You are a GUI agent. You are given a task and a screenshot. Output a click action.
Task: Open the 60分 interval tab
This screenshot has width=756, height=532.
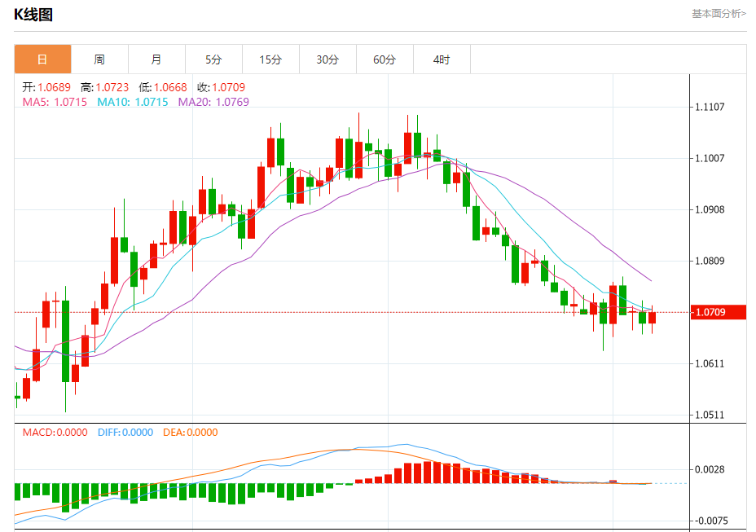click(x=385, y=59)
